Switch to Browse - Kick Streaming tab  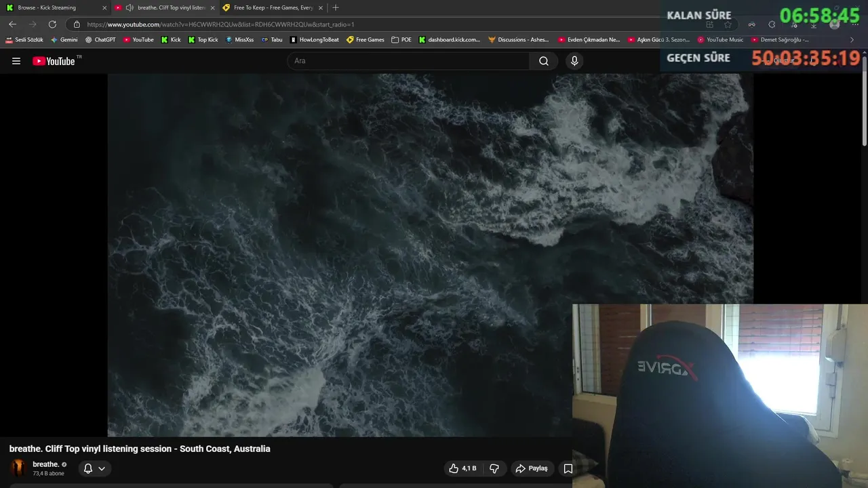coord(54,7)
